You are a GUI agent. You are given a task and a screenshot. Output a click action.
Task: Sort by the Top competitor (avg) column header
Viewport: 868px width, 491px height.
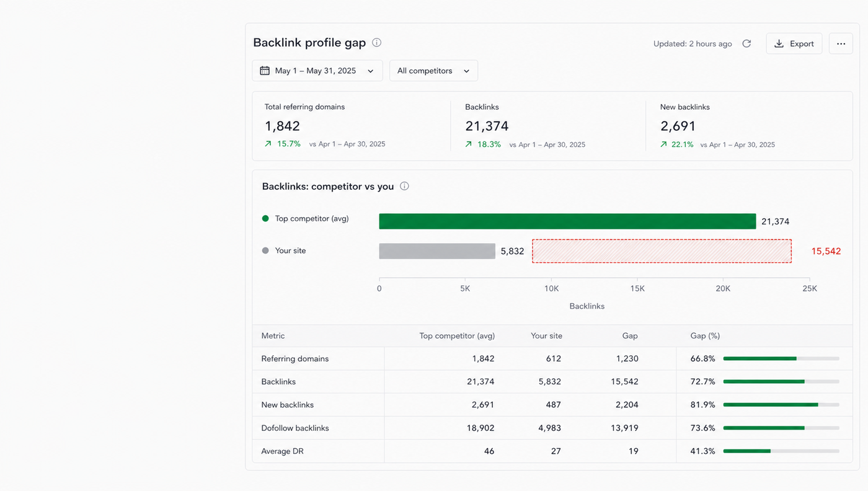pyautogui.click(x=457, y=335)
